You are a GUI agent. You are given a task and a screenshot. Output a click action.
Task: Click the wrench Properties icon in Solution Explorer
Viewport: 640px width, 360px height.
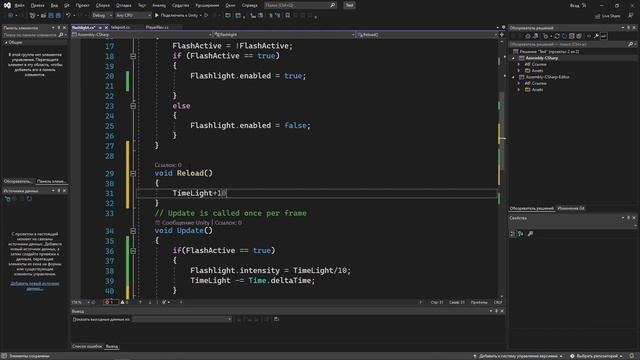coord(596,36)
